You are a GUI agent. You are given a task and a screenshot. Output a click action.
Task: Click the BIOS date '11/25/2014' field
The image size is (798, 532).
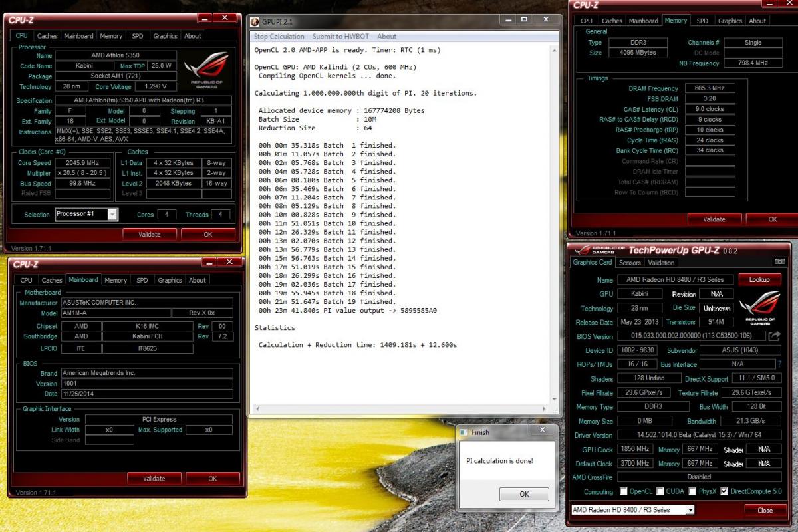click(147, 394)
